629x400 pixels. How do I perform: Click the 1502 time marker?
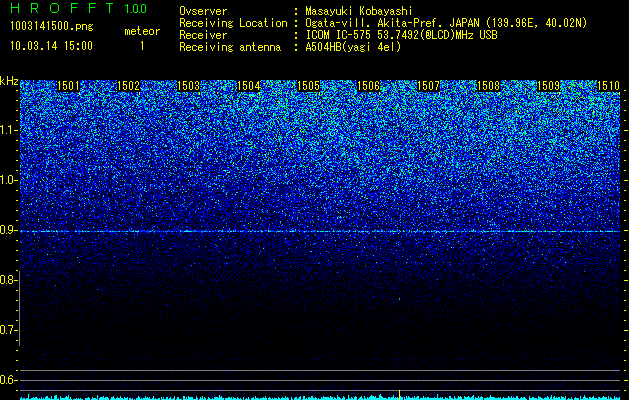pos(128,86)
